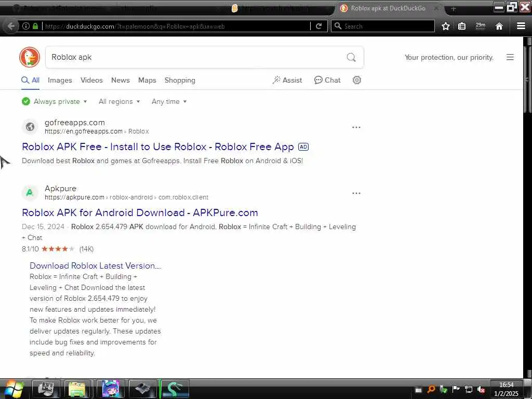The height and width of the screenshot is (399, 532).
Task: Close the Roblox apk at DuckDuckGo tab
Action: click(436, 8)
